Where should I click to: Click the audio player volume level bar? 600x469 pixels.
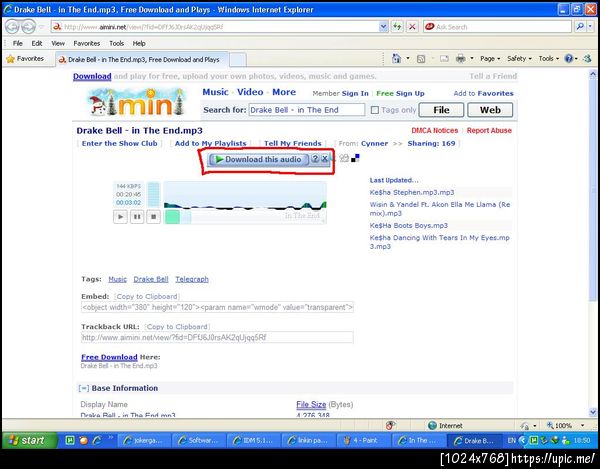[x=153, y=195]
